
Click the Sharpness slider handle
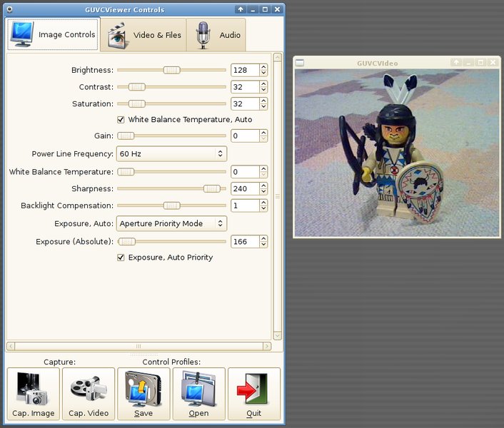point(212,188)
